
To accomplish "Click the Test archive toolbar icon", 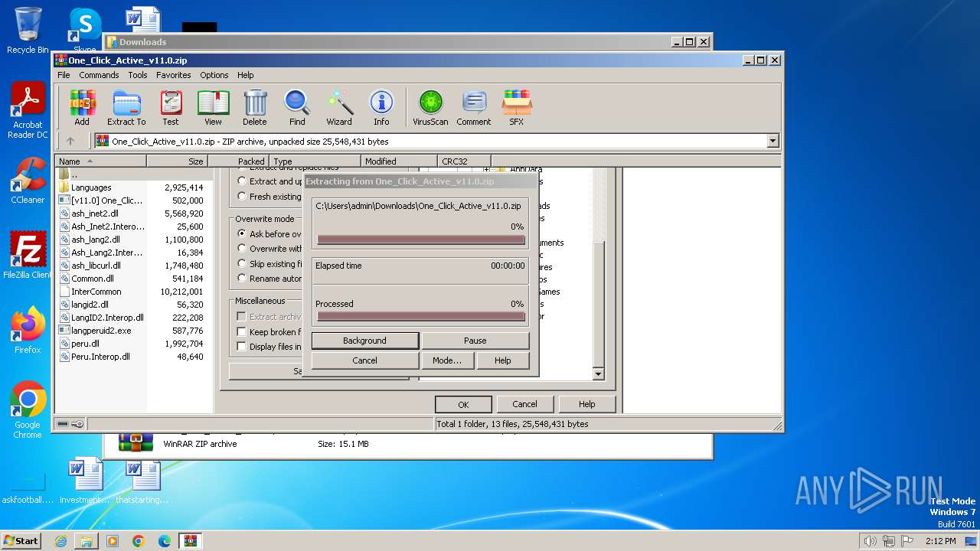I will click(171, 108).
